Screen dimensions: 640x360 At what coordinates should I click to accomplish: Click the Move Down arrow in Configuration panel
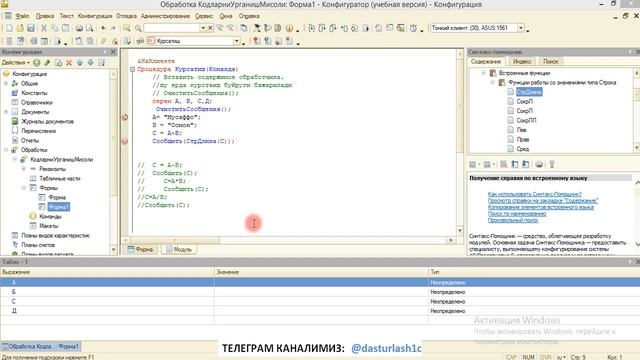[x=91, y=62]
